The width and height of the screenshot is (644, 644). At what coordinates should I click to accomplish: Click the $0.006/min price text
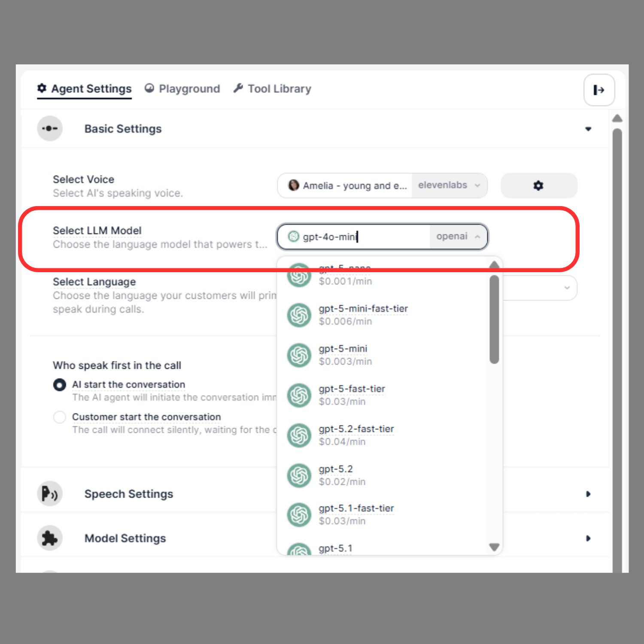[x=345, y=322]
